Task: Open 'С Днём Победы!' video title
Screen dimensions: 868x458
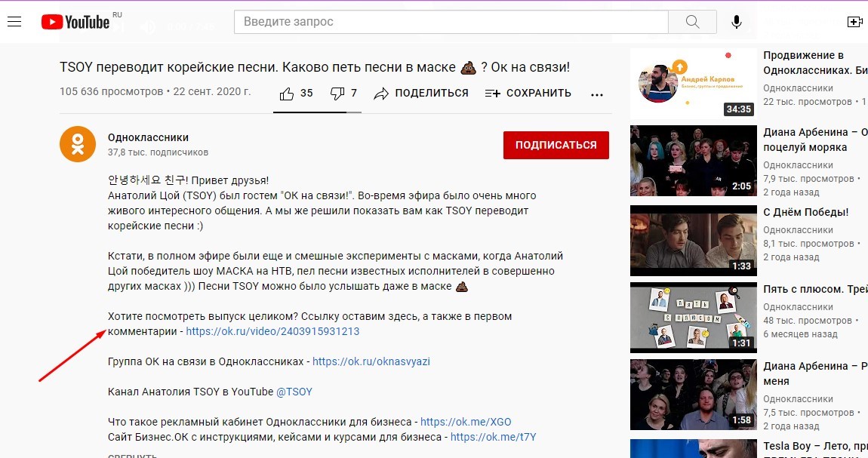Action: click(x=805, y=212)
